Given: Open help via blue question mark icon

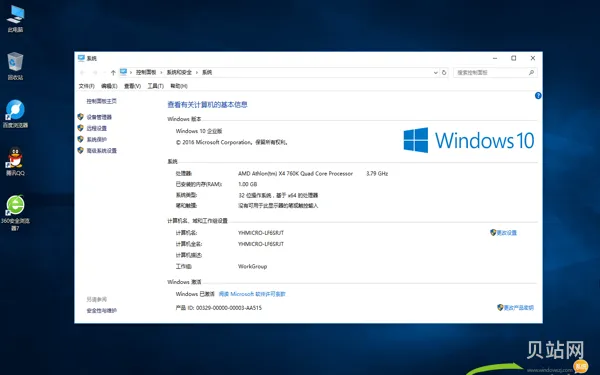Looking at the screenshot, I should coord(538,96).
